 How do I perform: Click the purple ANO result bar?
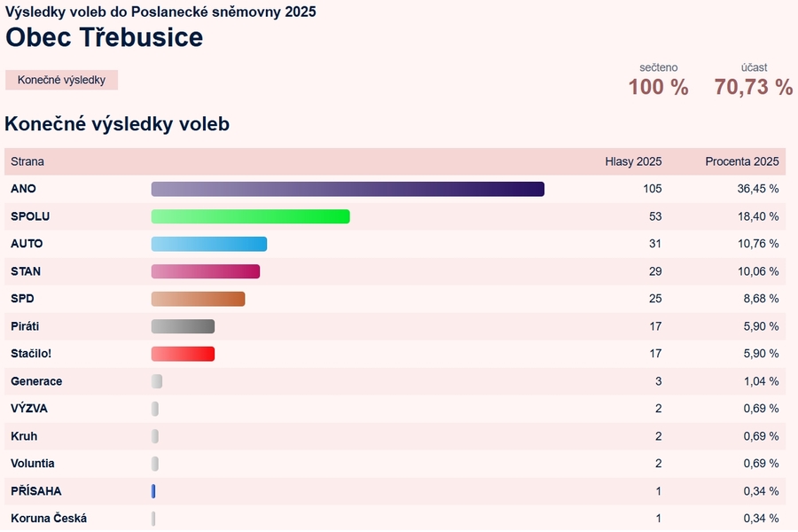[348, 189]
